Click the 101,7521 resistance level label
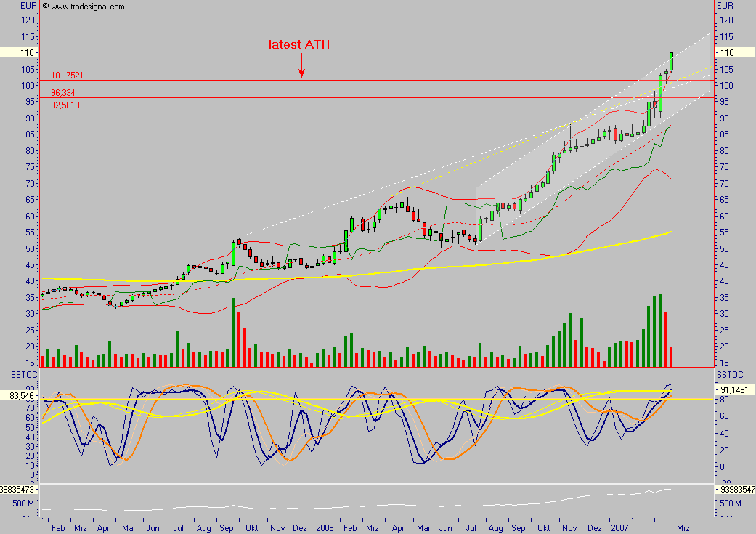Viewport: 756px width, 534px height. point(67,75)
